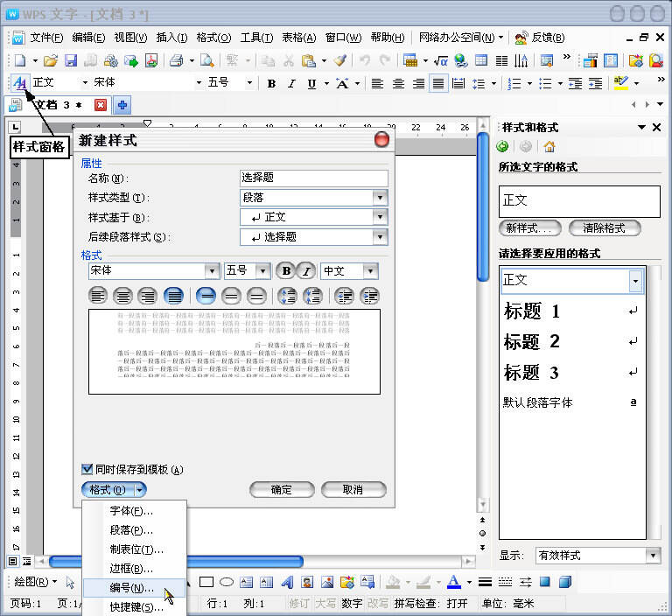Open the dialog font 宋体 dropdown
This screenshot has height=616, width=672.
point(212,271)
